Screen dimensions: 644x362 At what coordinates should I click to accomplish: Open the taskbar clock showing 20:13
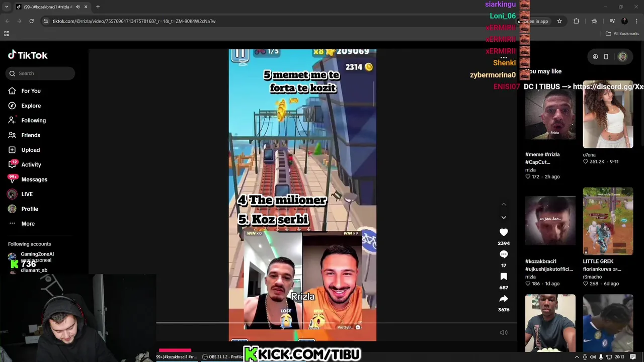[619, 357]
